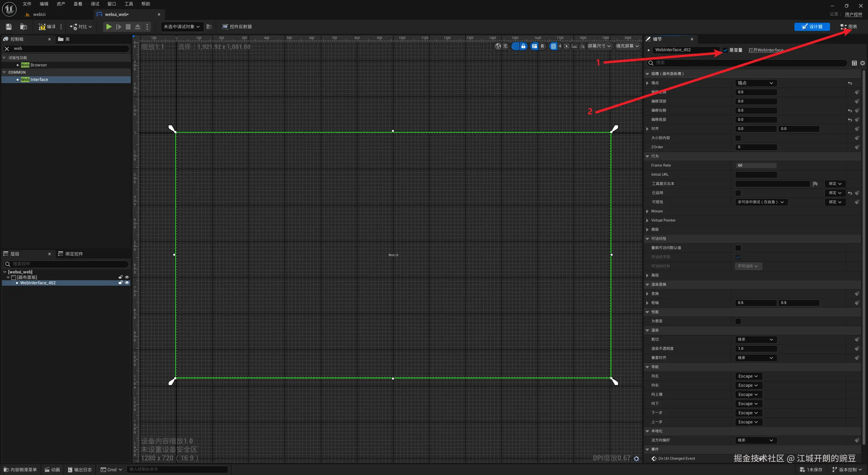Click the viewport lock icon
This screenshot has height=475, width=868.
click(x=524, y=46)
